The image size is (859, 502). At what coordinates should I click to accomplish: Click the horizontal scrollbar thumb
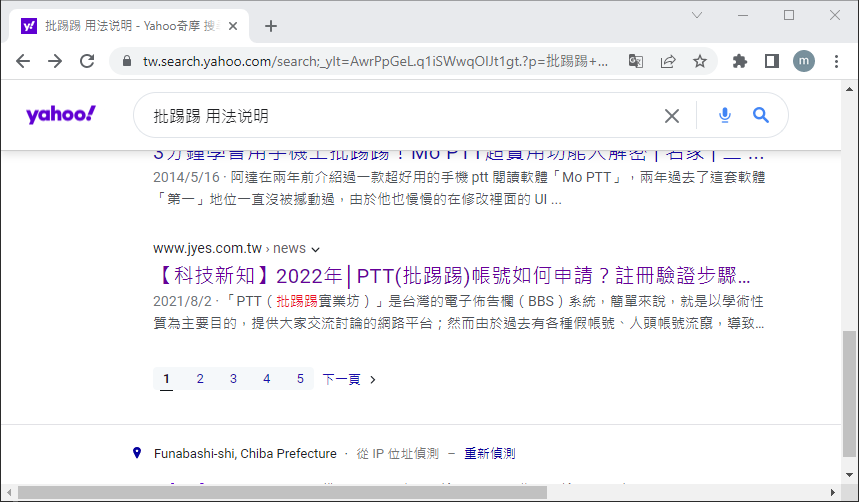pos(282,493)
